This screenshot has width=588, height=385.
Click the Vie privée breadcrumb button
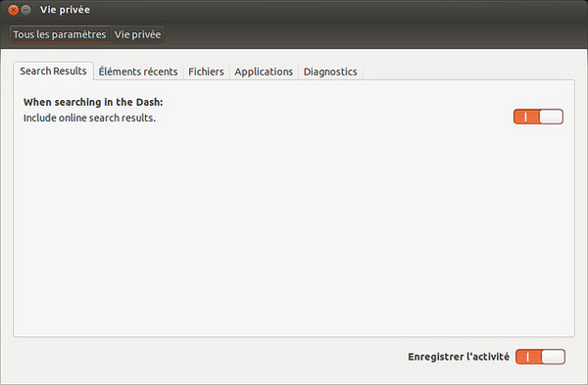pos(137,34)
